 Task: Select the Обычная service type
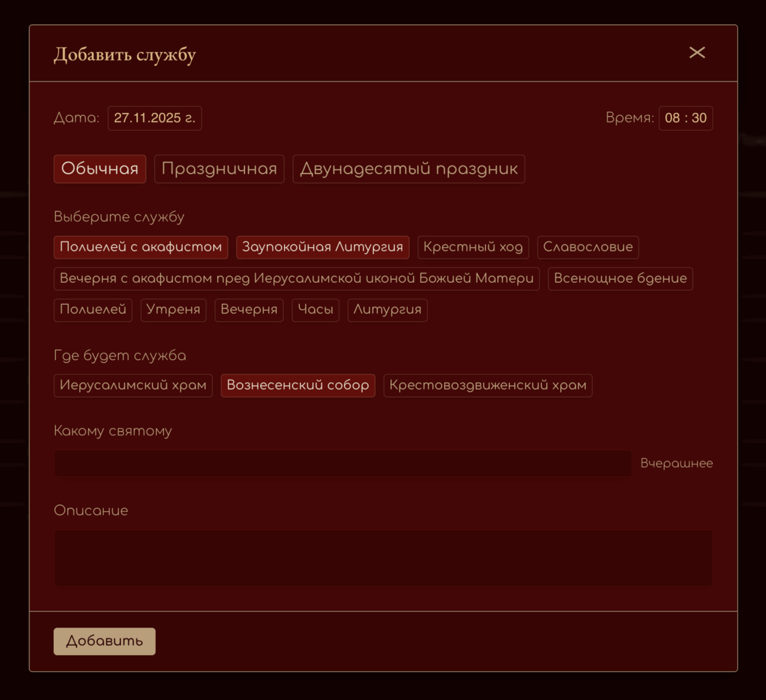pos(99,169)
